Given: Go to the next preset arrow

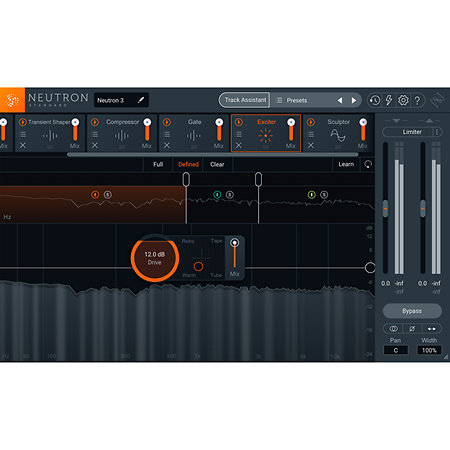Looking at the screenshot, I should pyautogui.click(x=354, y=100).
